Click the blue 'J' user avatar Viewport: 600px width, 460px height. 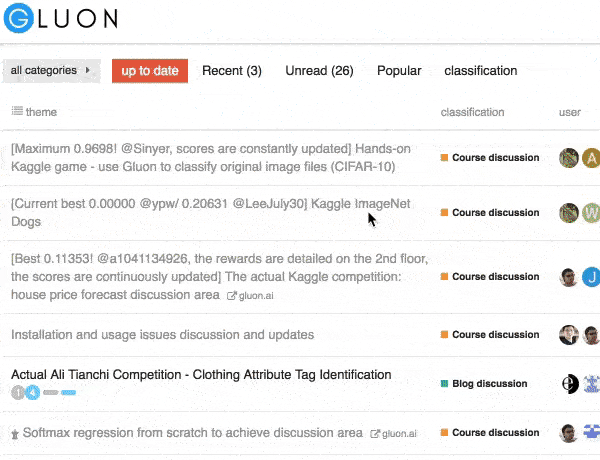click(591, 277)
